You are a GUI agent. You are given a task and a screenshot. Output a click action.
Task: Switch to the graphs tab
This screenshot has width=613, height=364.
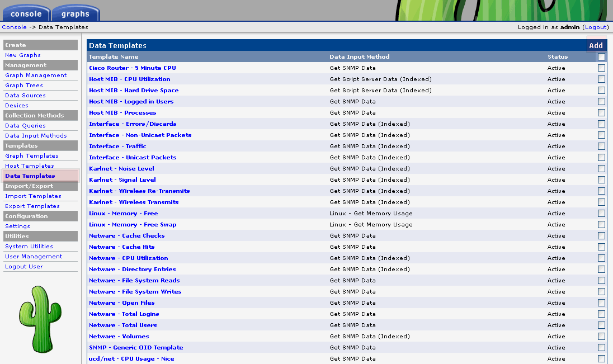coord(76,14)
